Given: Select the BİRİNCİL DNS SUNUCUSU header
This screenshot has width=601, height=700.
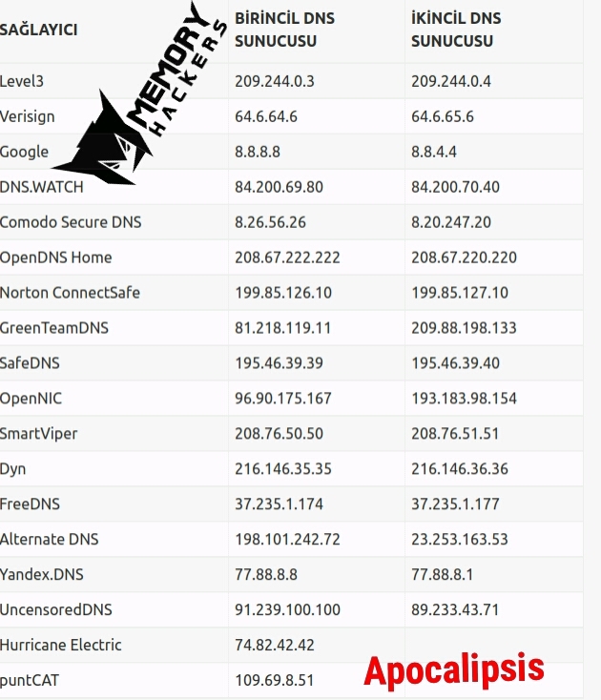Looking at the screenshot, I should coord(284,30).
